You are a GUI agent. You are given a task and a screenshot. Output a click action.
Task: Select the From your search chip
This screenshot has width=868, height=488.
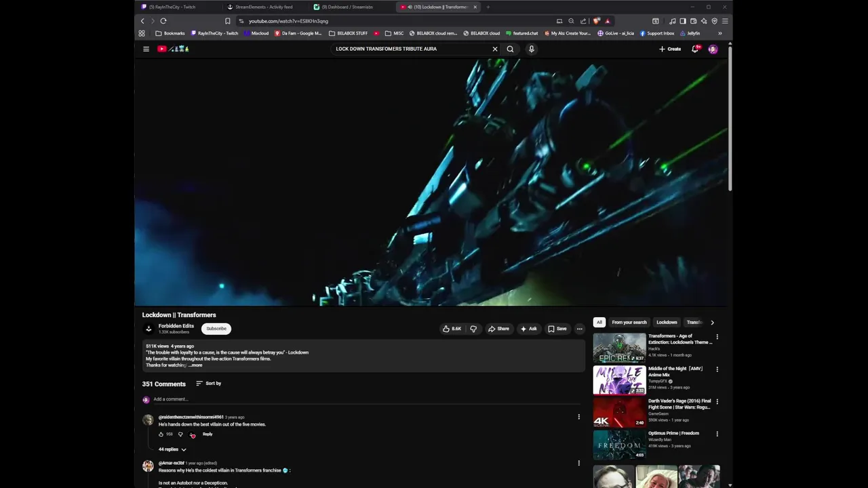coord(629,323)
